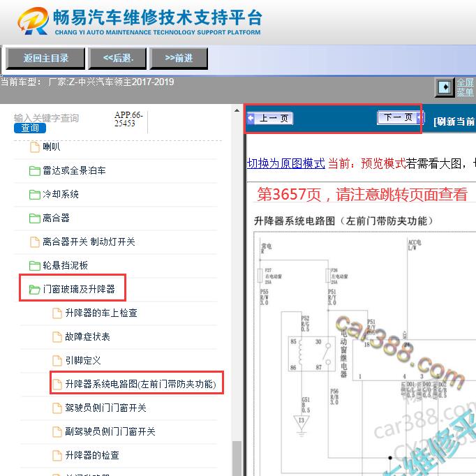The width and height of the screenshot is (476, 476).
Task: Click the 返回主目录 button
Action: [x=45, y=59]
